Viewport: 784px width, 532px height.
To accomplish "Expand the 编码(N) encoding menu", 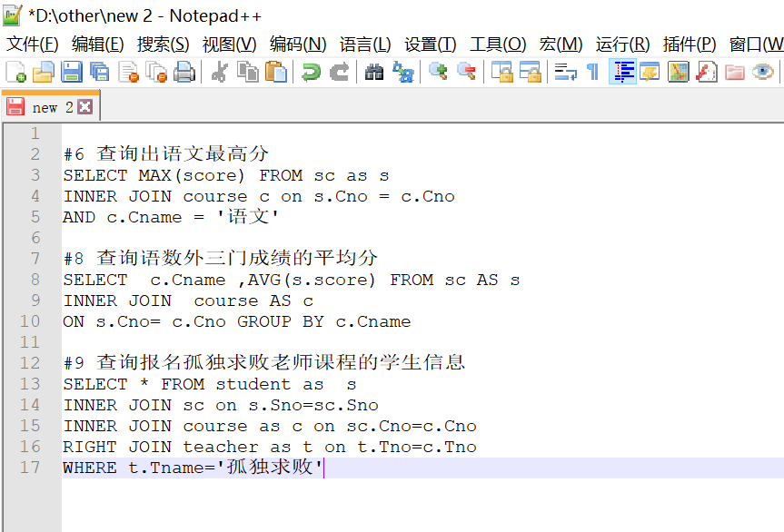I will 297,44.
